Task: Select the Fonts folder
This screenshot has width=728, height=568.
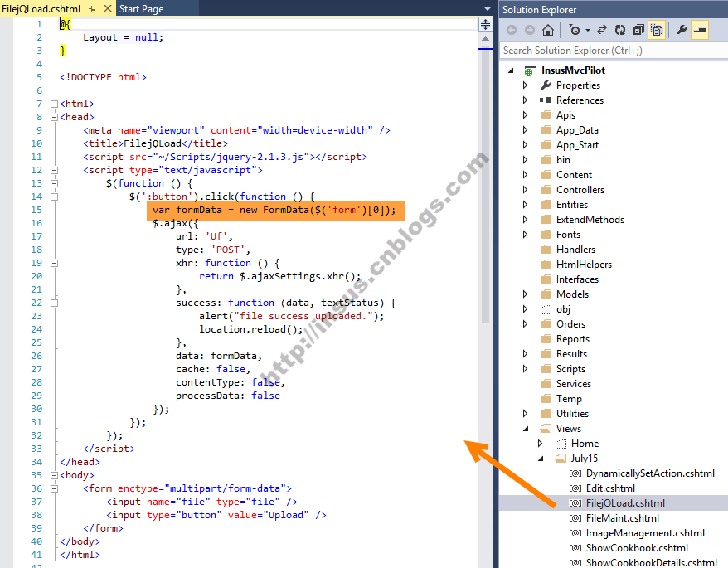Action: coord(568,235)
